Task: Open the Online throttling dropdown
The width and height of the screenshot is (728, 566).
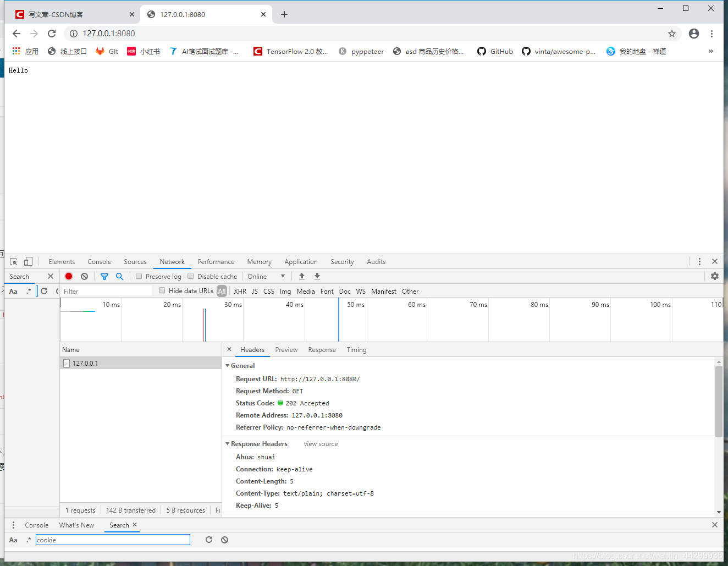Action: point(266,276)
